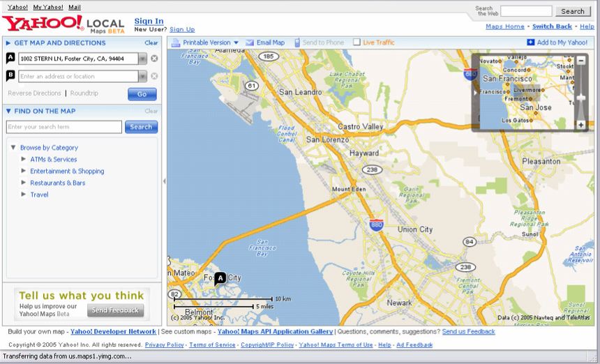This screenshot has width=600, height=364.
Task: Click the Search the Web text box
Action: point(526,11)
